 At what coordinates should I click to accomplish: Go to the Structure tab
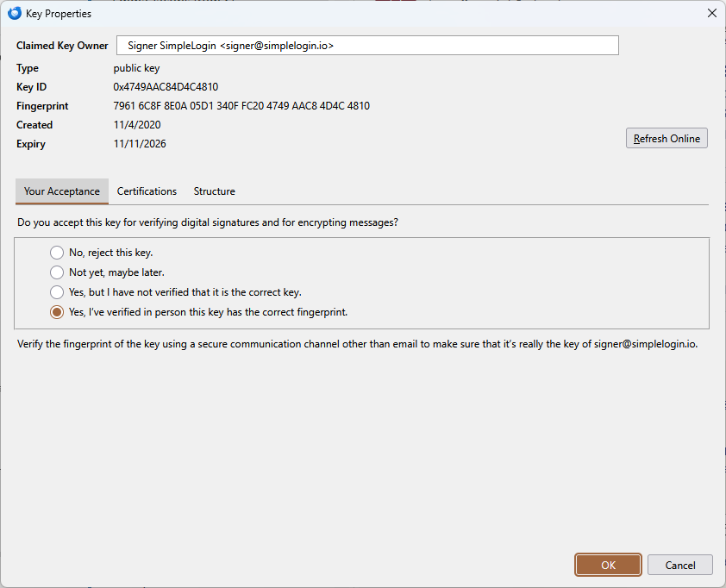(214, 191)
